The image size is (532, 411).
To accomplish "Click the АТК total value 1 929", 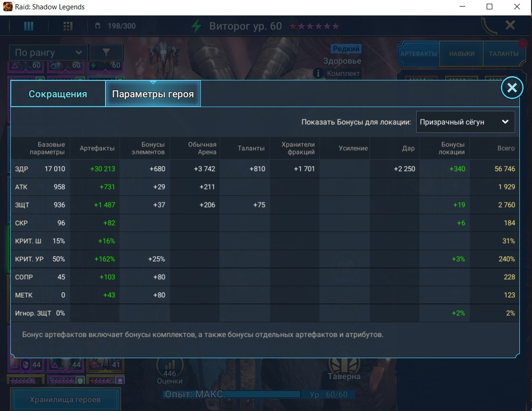I will [507, 187].
